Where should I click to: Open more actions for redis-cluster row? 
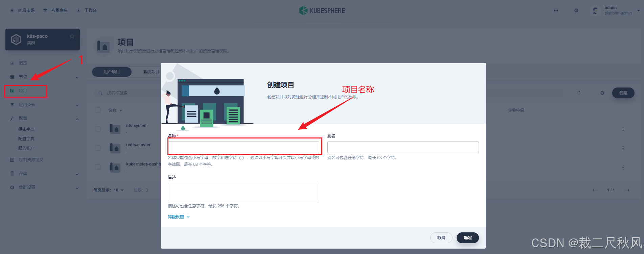[x=623, y=148]
